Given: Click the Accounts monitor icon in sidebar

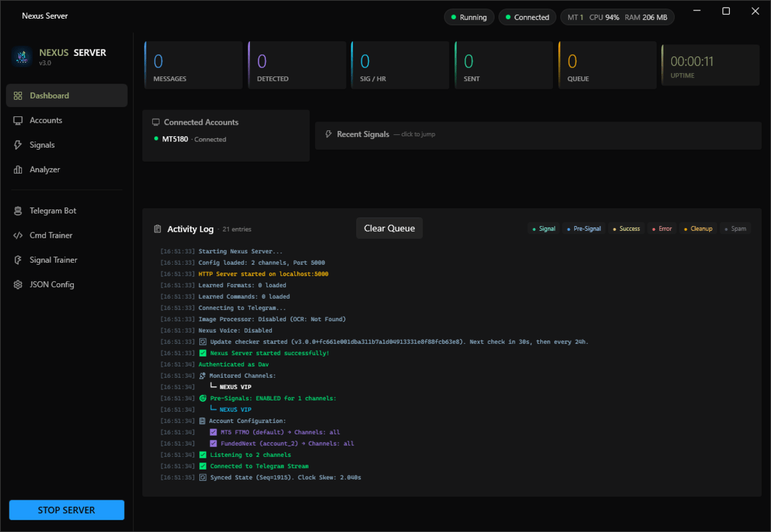Looking at the screenshot, I should (x=18, y=120).
